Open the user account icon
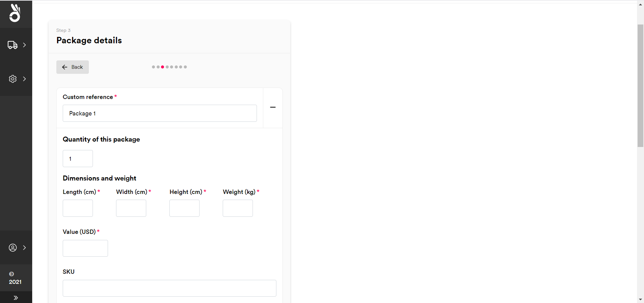Screen dimensions: 644x303 pos(13,248)
